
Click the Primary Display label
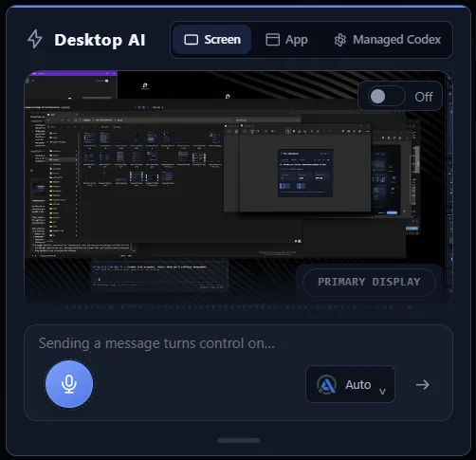tap(369, 282)
